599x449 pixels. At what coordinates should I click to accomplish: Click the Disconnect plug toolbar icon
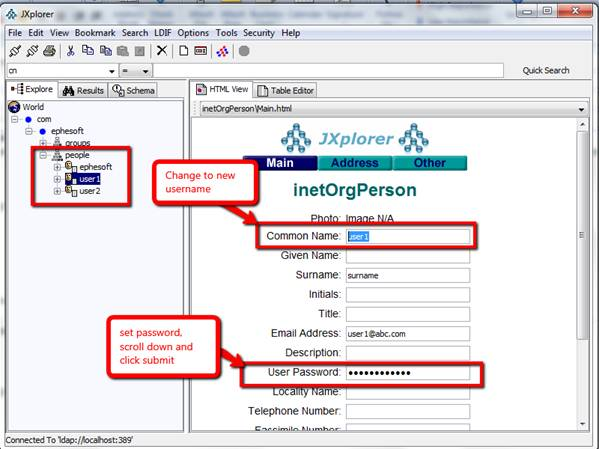[x=32, y=51]
